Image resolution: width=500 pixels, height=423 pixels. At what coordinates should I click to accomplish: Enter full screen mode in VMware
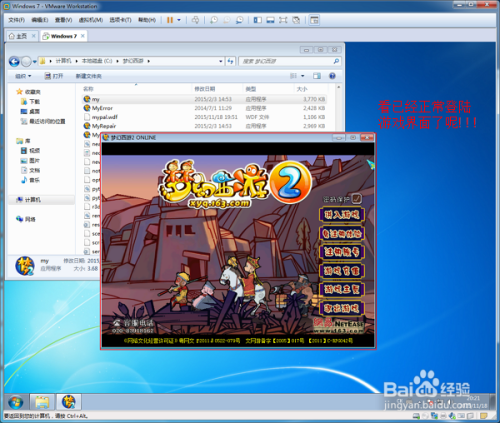coord(283,20)
